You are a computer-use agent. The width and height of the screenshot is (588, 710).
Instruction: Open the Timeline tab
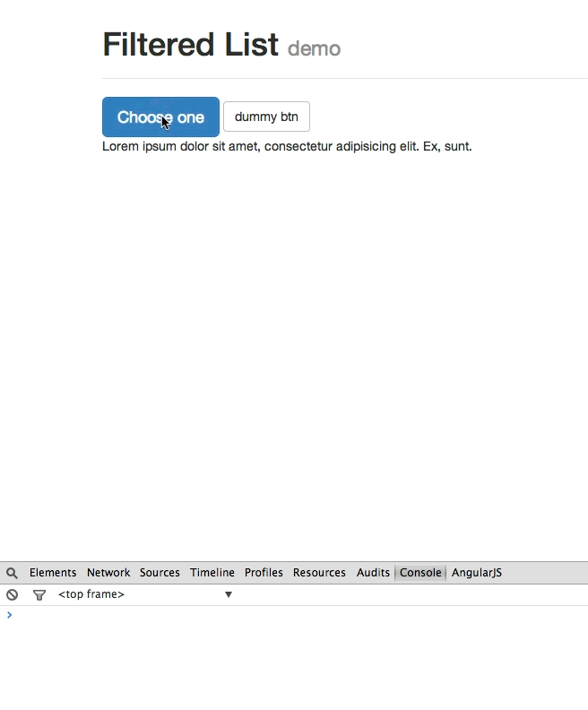point(212,572)
